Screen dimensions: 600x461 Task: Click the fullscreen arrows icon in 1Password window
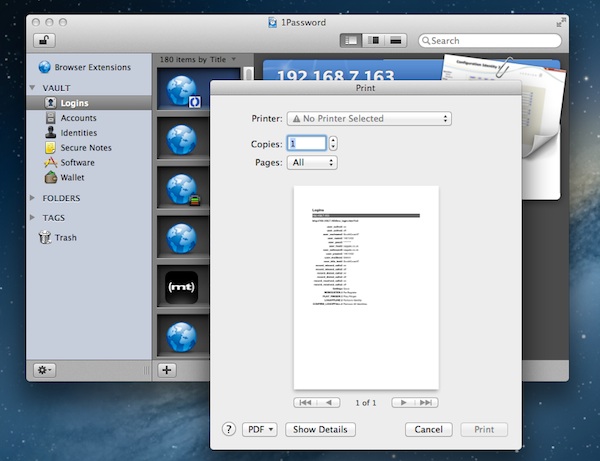pyautogui.click(x=561, y=22)
